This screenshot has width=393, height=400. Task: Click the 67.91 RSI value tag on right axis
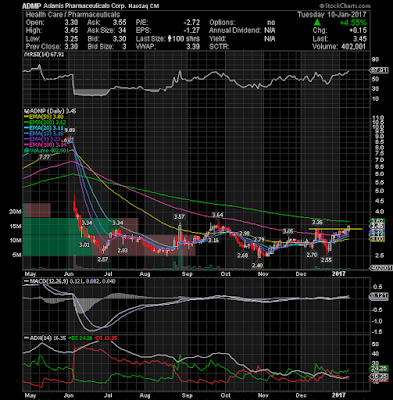[379, 70]
